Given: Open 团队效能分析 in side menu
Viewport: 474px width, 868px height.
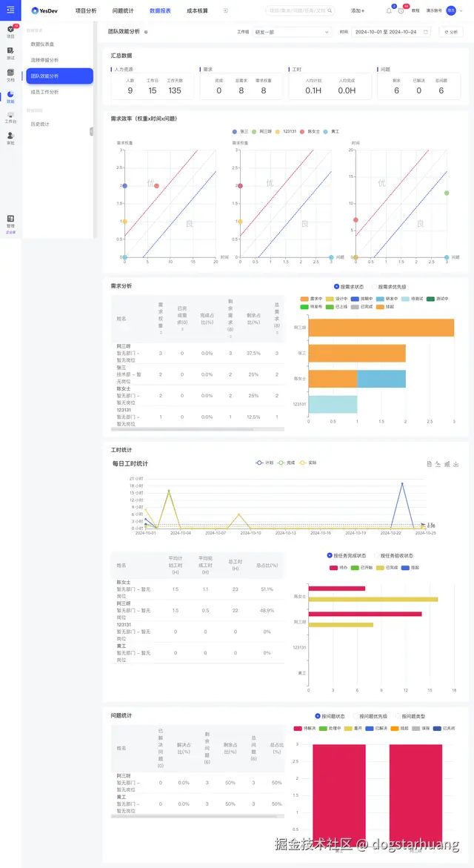Looking at the screenshot, I should (59, 76).
